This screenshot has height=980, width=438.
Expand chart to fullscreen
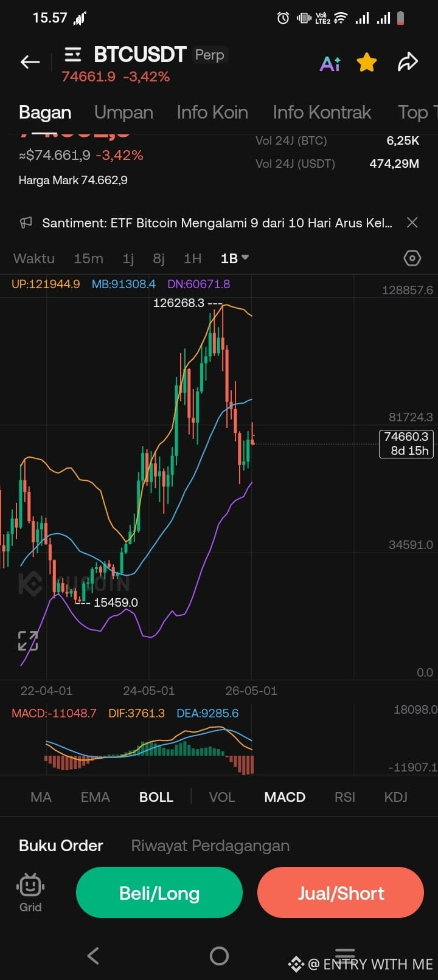[28, 641]
